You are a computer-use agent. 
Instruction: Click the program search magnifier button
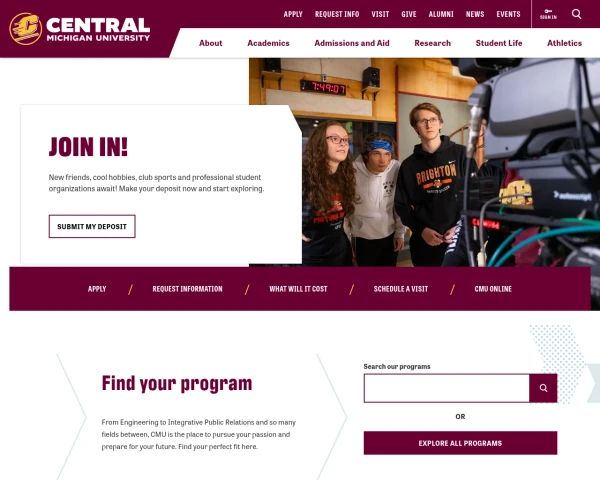click(x=543, y=388)
